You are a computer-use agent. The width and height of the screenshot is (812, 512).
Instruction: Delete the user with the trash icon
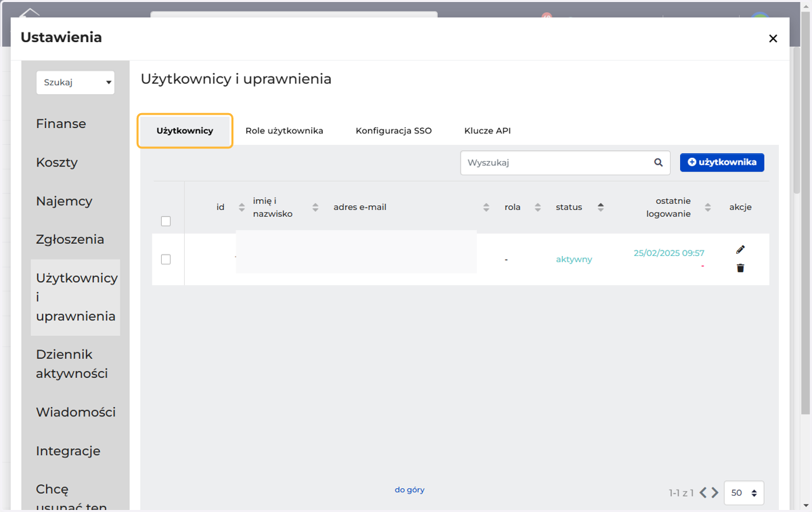point(740,268)
